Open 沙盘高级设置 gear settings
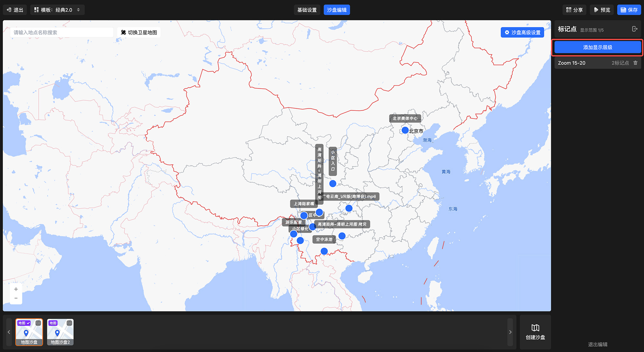 [522, 33]
